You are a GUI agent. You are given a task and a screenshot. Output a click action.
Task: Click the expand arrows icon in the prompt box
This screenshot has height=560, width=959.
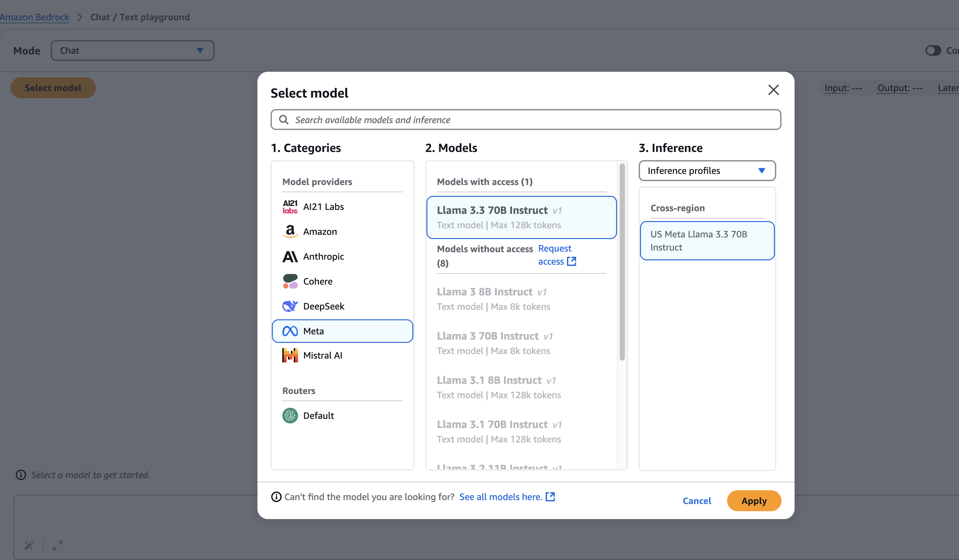coord(57,545)
